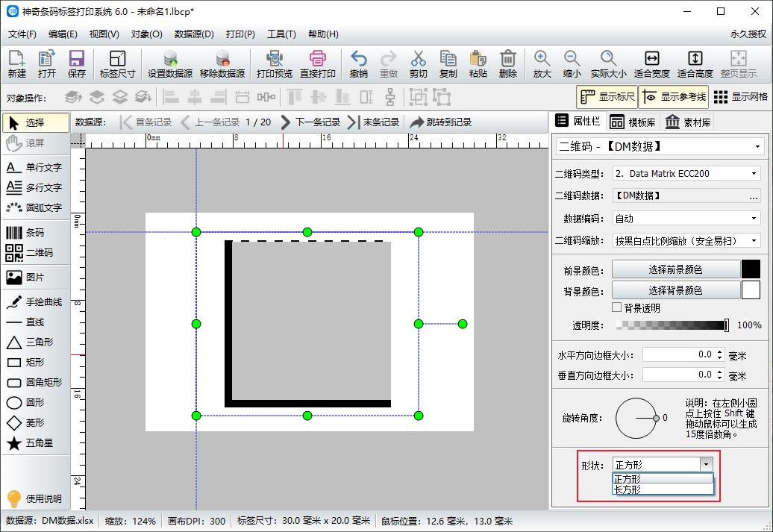Choose 长方形 from the shape list
This screenshot has height=532, width=773.
click(x=628, y=489)
